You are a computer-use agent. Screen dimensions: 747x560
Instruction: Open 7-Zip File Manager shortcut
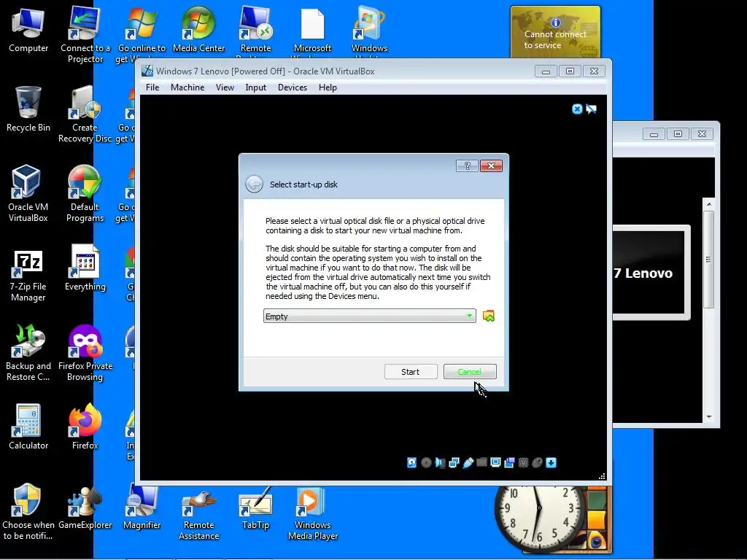point(28,276)
